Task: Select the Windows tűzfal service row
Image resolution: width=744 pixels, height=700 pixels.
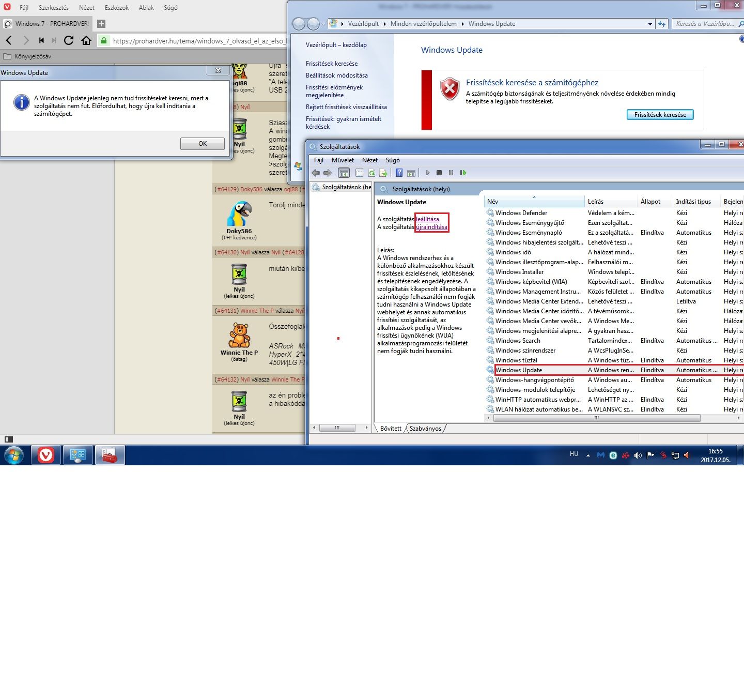Action: point(614,360)
